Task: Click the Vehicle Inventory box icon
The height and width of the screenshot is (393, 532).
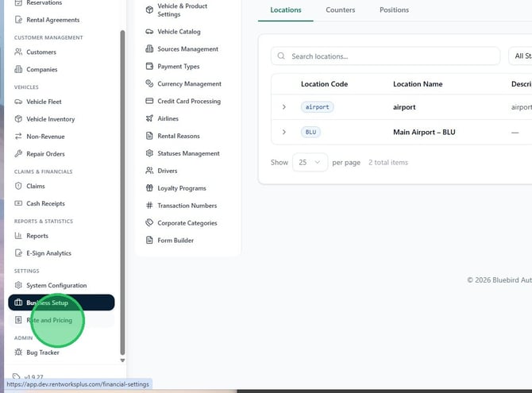Action: coord(18,119)
